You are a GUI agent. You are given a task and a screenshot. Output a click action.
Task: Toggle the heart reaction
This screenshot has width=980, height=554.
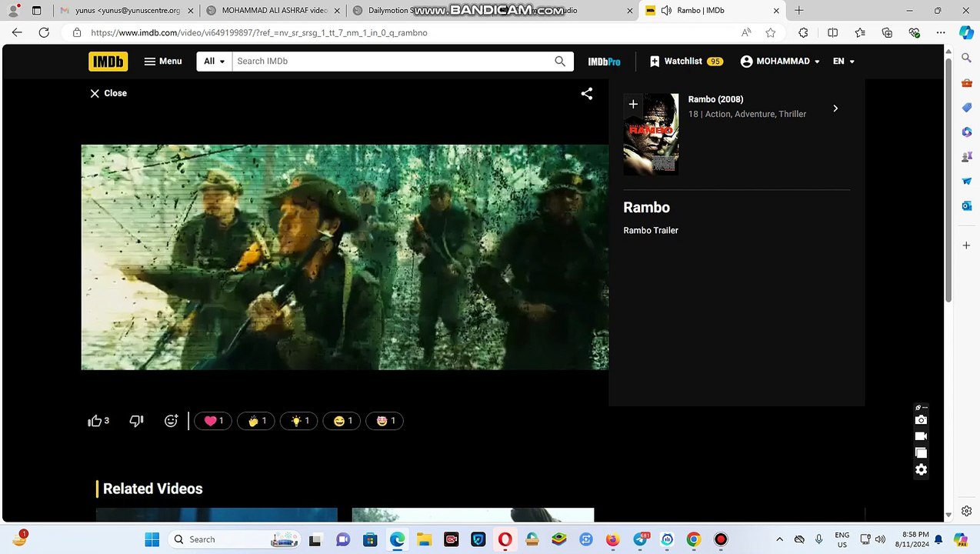213,421
